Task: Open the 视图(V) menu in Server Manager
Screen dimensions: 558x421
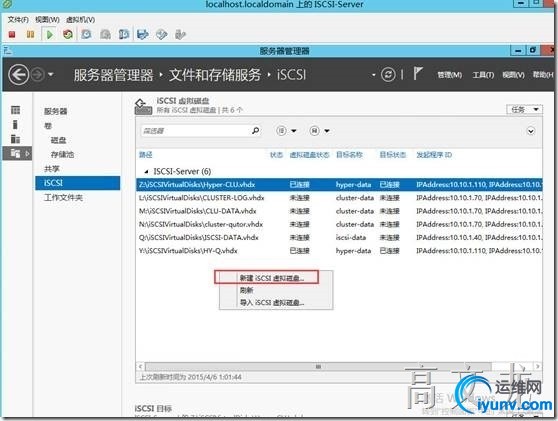Action: point(513,75)
